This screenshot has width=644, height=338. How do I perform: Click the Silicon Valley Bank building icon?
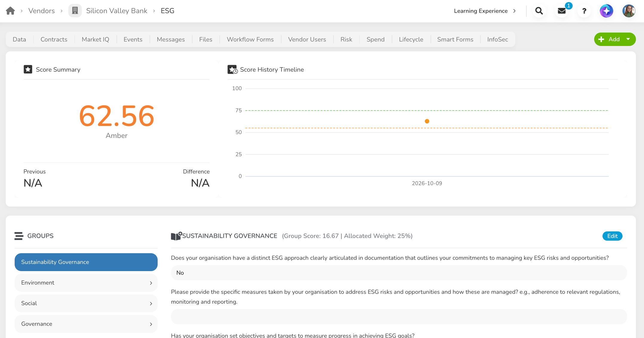pos(75,11)
